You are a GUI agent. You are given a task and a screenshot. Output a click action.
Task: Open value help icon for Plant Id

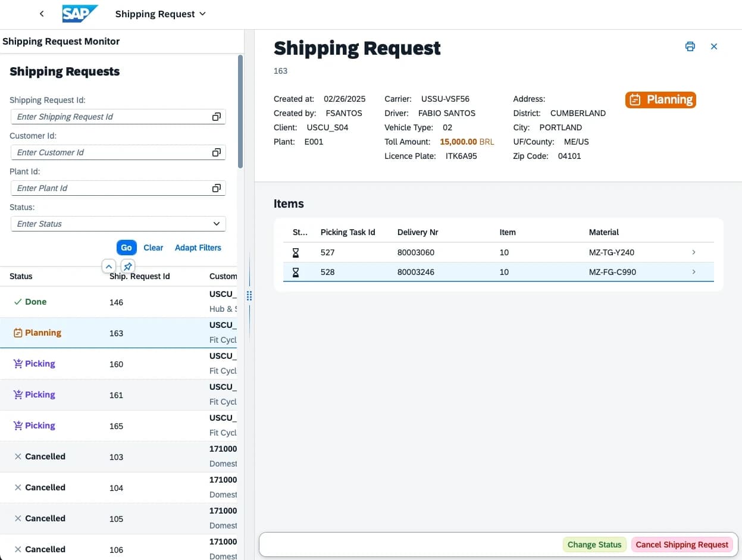(216, 188)
